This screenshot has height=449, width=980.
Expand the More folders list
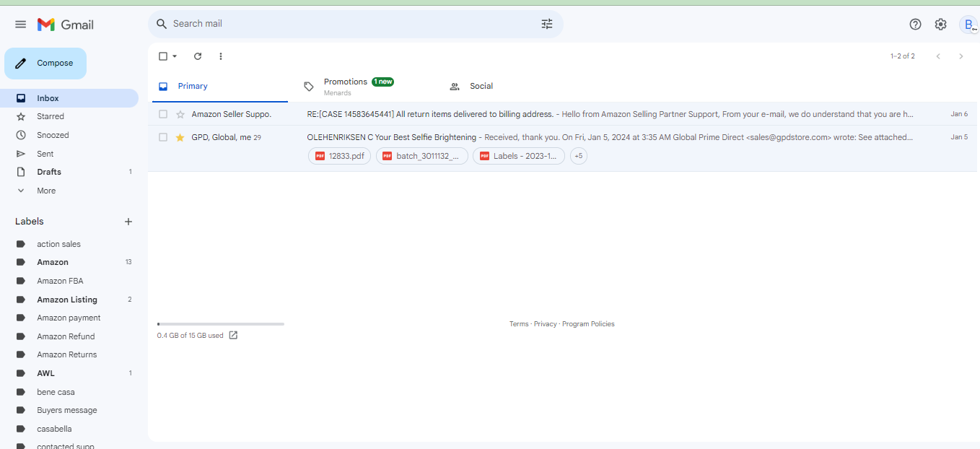[x=69, y=191]
